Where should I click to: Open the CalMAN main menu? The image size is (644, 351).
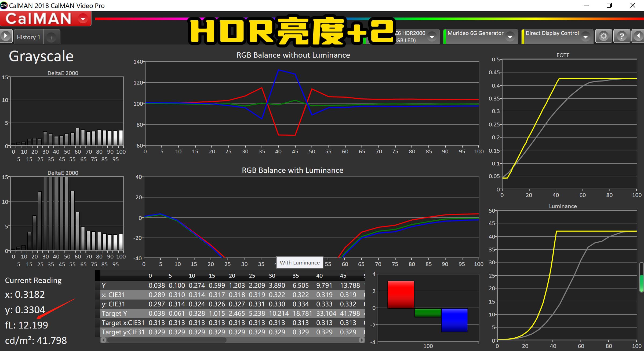point(83,18)
